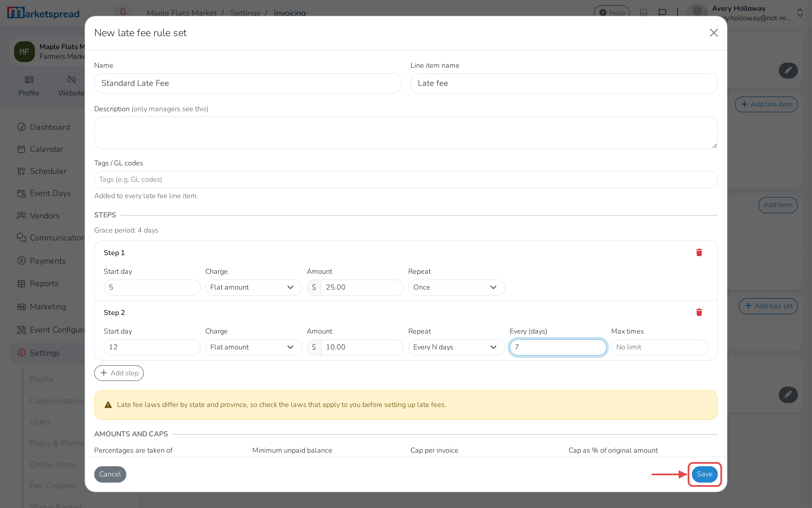Expand the Avery Holloway account switcher
This screenshot has height=508, width=812.
click(800, 13)
